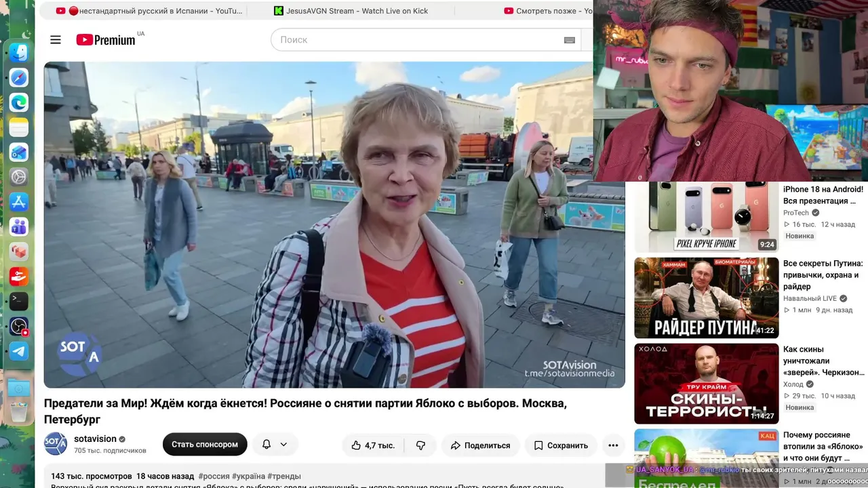The width and height of the screenshot is (868, 488).
Task: Click the Стать спонсором button
Action: point(205,445)
